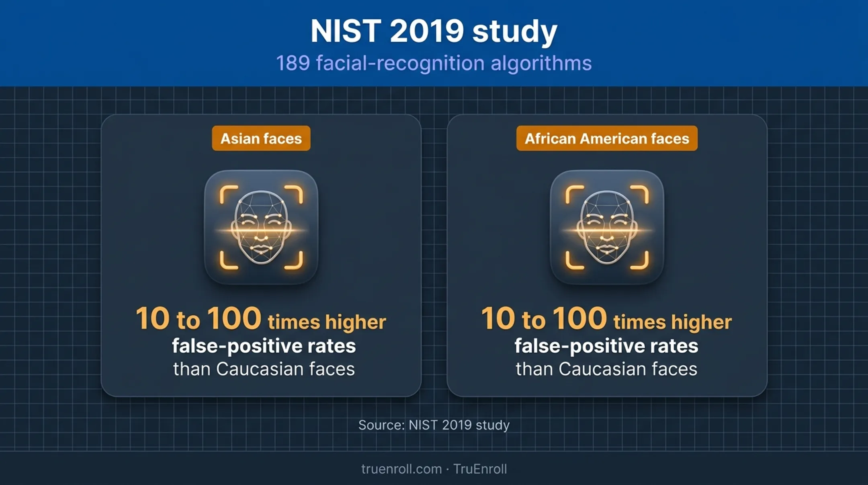
Task: Select the 'African American faces' orange label
Action: point(607,138)
